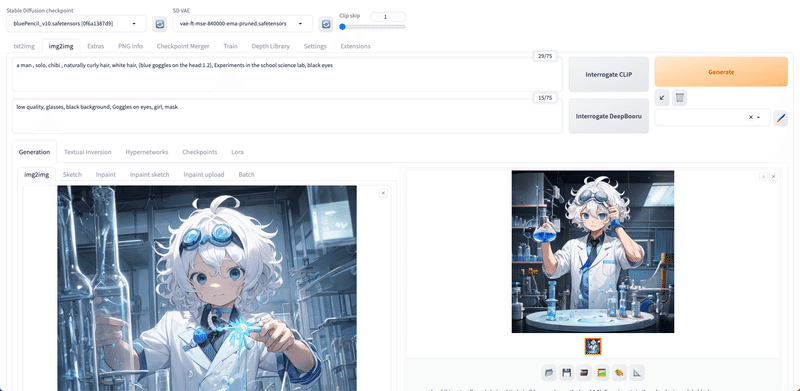This screenshot has height=391, width=800.
Task: Send the output image to Extras with the ruler icon
Action: coord(636,373)
